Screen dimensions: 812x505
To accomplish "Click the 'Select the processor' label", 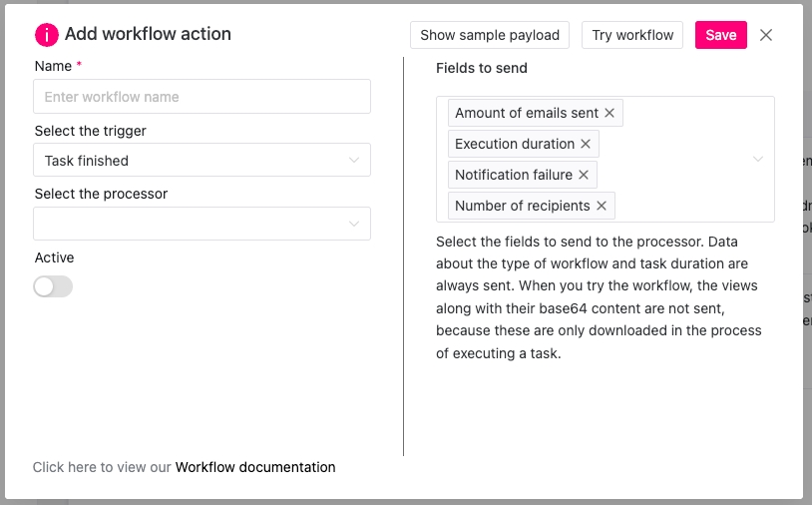I will click(x=101, y=194).
